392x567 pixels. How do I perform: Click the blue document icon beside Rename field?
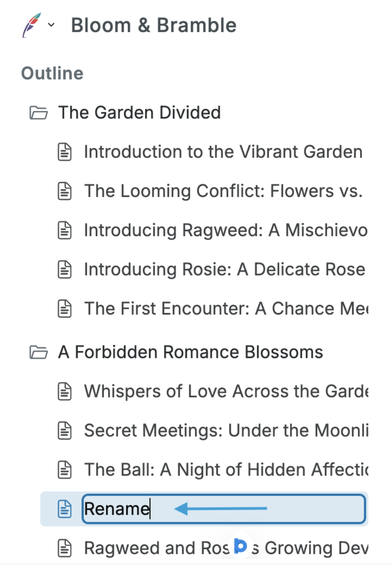65,508
